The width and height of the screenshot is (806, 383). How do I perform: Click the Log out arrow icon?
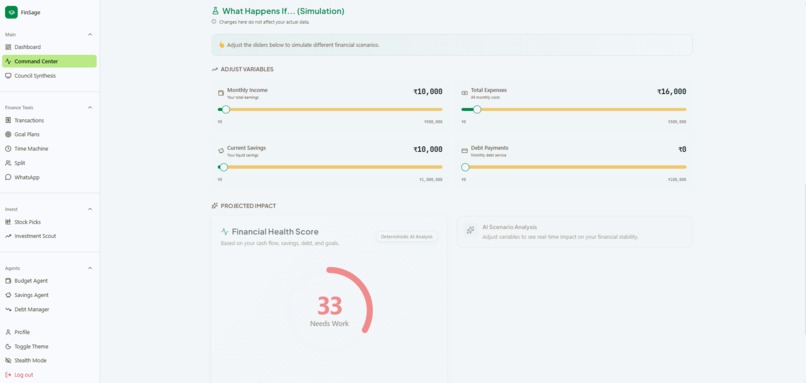click(x=8, y=375)
